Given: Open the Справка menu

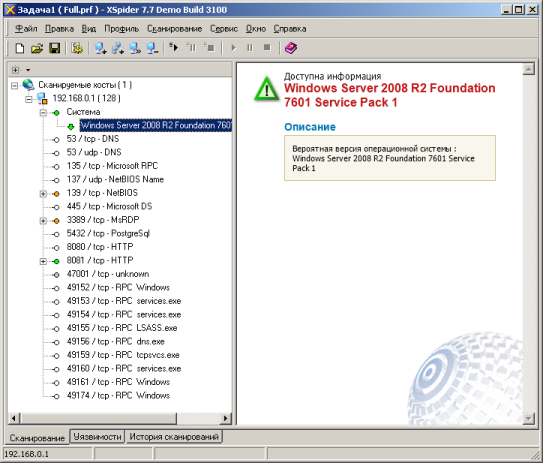Looking at the screenshot, I should click(x=290, y=29).
